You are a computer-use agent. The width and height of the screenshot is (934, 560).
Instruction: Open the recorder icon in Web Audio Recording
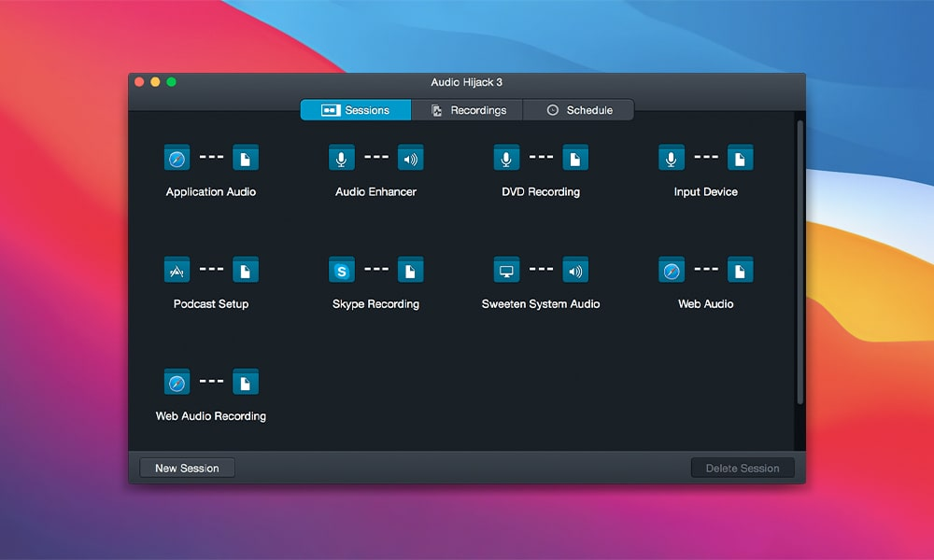coord(246,382)
